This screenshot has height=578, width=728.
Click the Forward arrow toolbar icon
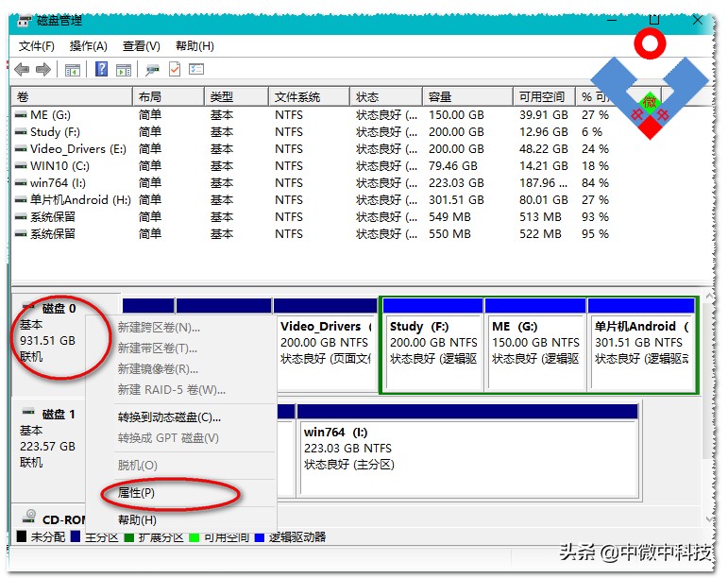(x=43, y=70)
